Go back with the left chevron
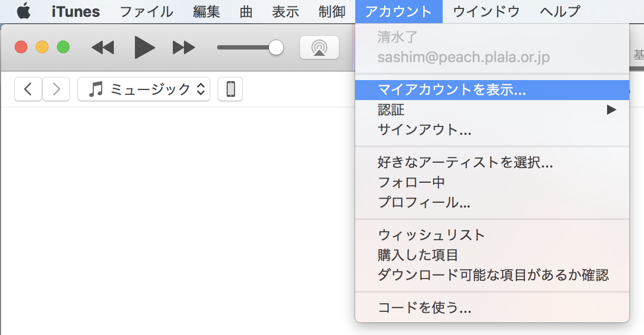Image resolution: width=644 pixels, height=335 pixels. [x=28, y=89]
